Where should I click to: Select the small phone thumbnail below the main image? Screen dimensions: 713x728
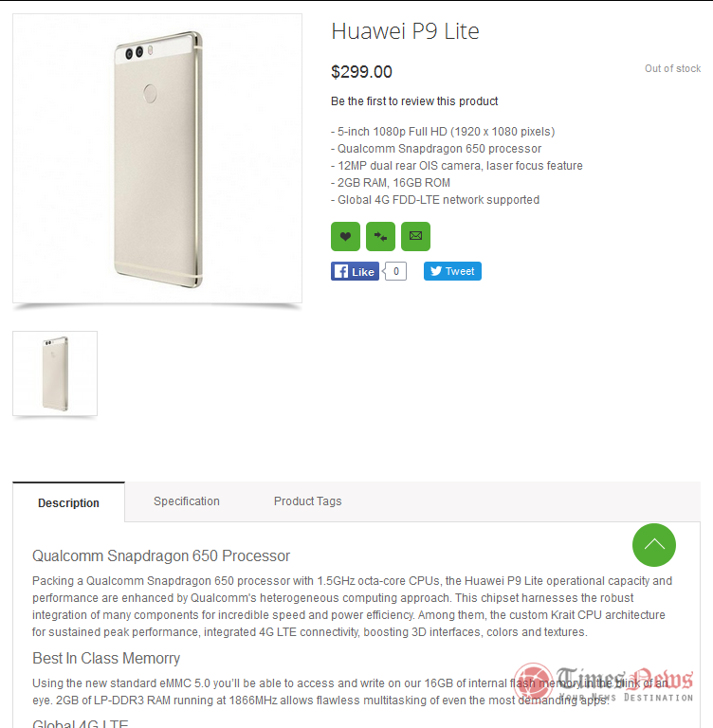pyautogui.click(x=55, y=373)
